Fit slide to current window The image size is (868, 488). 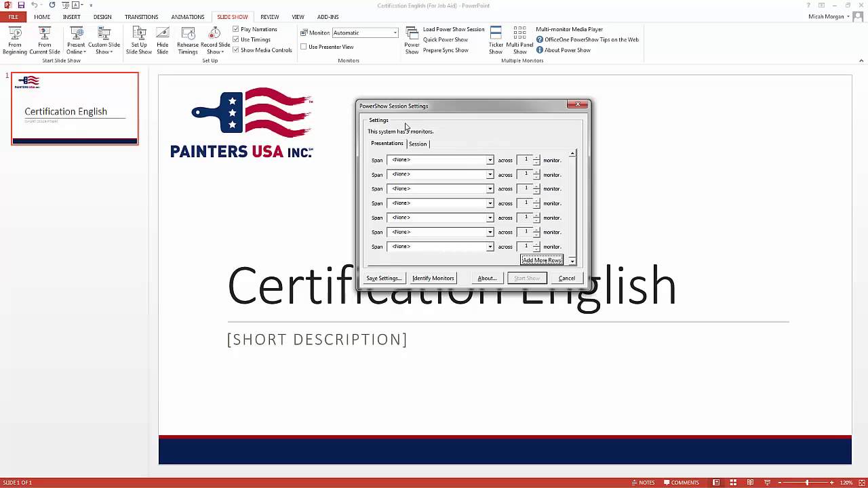(x=861, y=483)
